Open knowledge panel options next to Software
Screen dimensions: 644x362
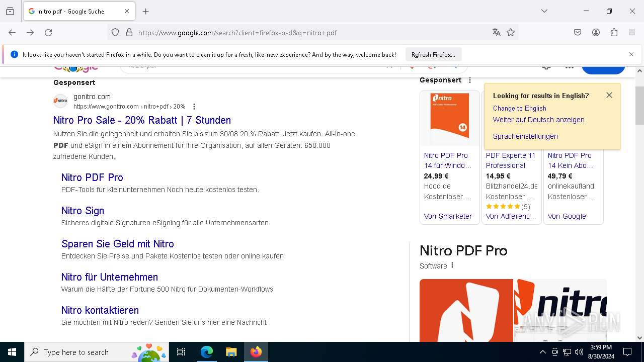pos(452,265)
